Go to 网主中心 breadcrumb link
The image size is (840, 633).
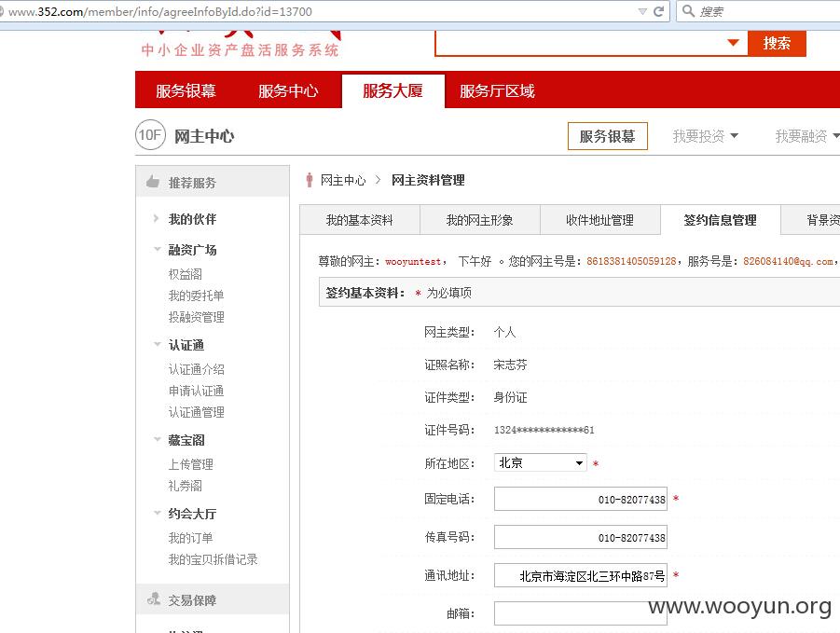coord(343,180)
